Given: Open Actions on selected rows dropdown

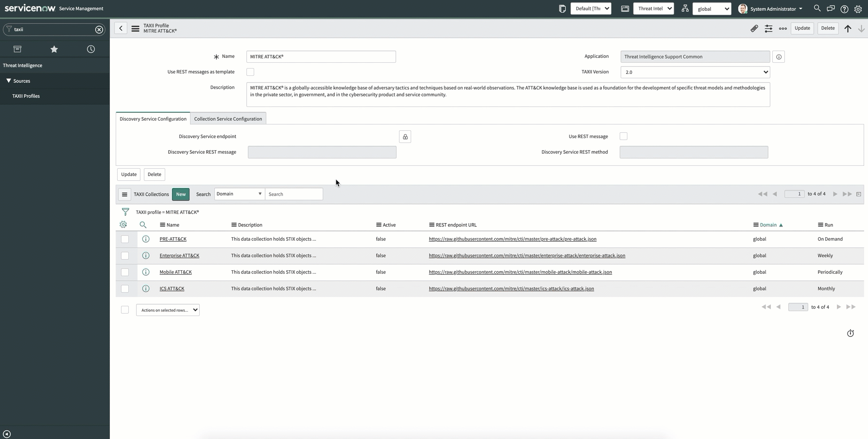Looking at the screenshot, I should coord(168,310).
